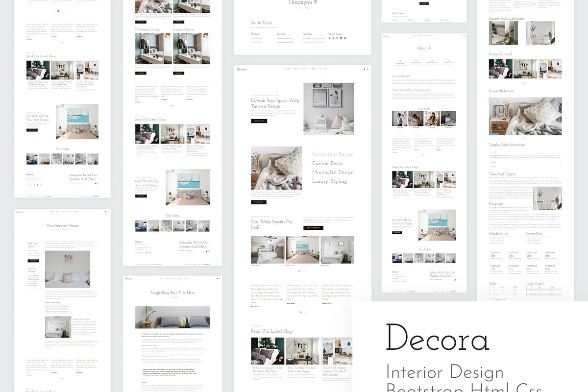
Task: Click the 'Thankyou !!!' page heading
Action: [x=302, y=2]
